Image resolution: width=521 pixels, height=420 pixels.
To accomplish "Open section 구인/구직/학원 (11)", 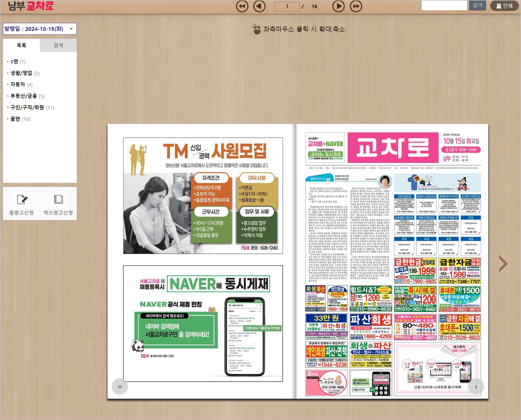I will [x=32, y=108].
